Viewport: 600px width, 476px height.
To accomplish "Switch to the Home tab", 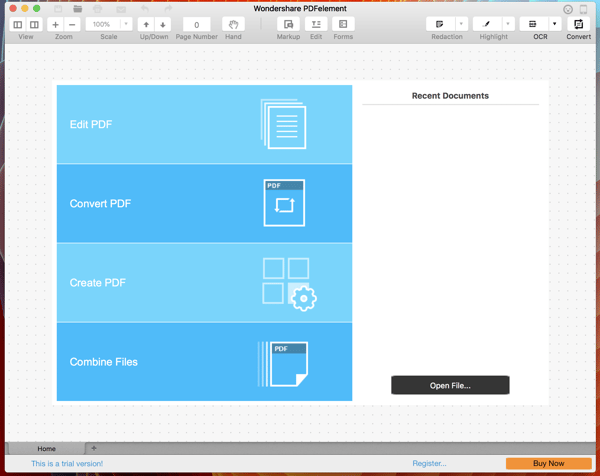I will coord(46,448).
